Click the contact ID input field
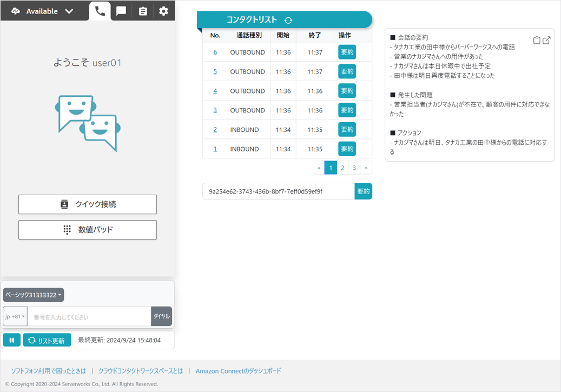 pos(279,191)
